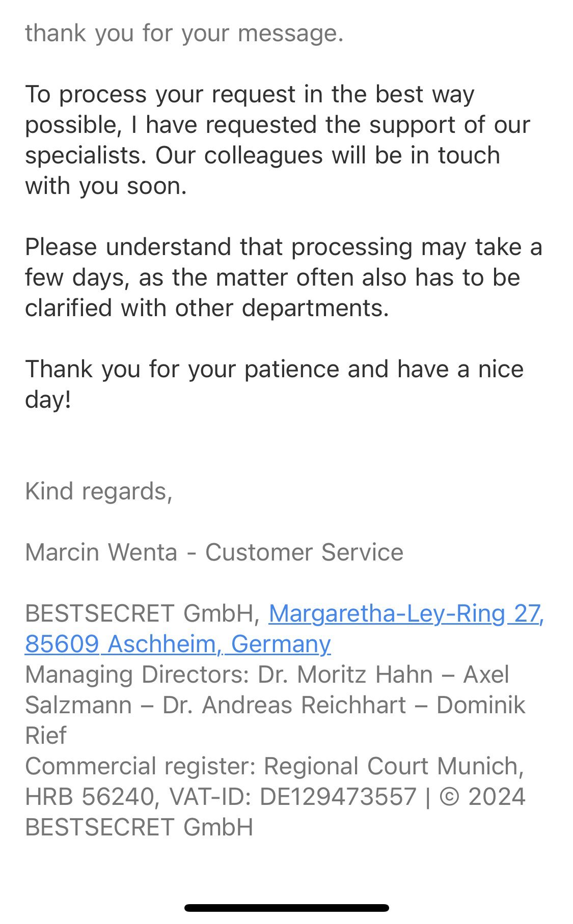Tap the 85609 Aschheim, Germany link
Screen dimensions: 573x924
[178, 644]
